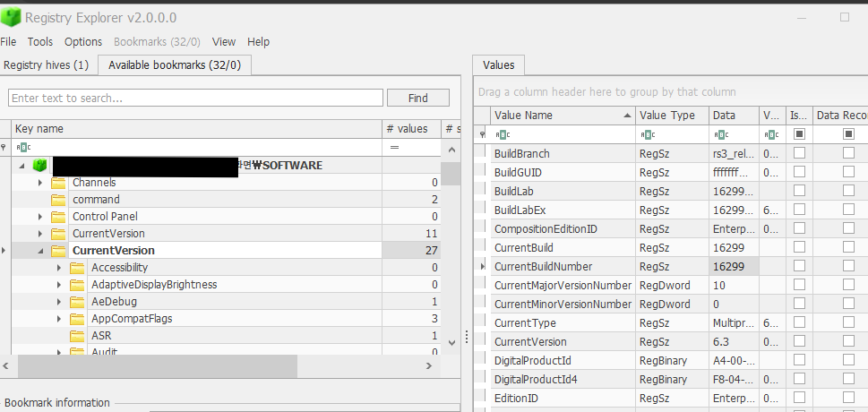Click the tree scroll down arrow
The width and height of the screenshot is (868, 412).
[x=451, y=343]
